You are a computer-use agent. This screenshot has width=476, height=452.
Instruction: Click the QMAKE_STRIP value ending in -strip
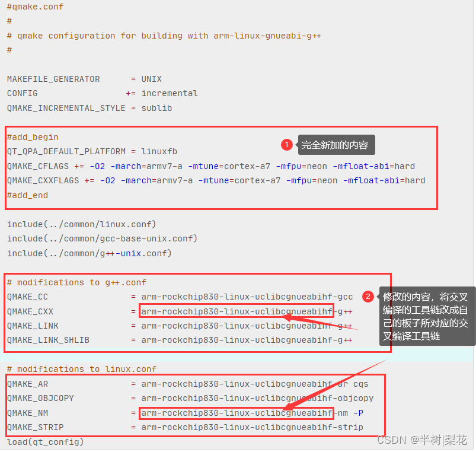(x=253, y=428)
